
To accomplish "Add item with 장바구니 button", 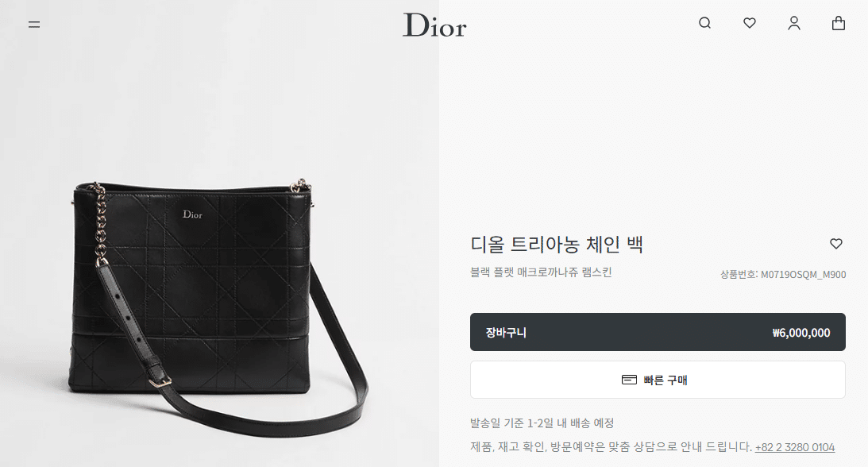I will 658,332.
